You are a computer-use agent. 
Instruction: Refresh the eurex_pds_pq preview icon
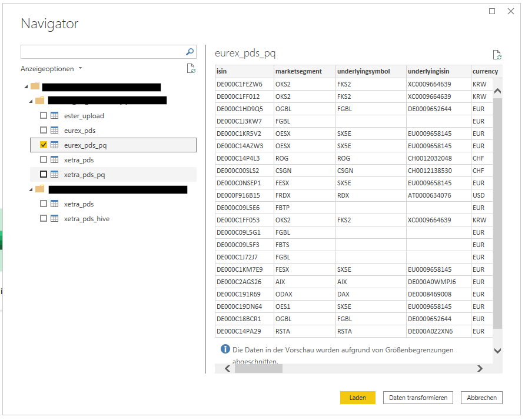[x=497, y=55]
